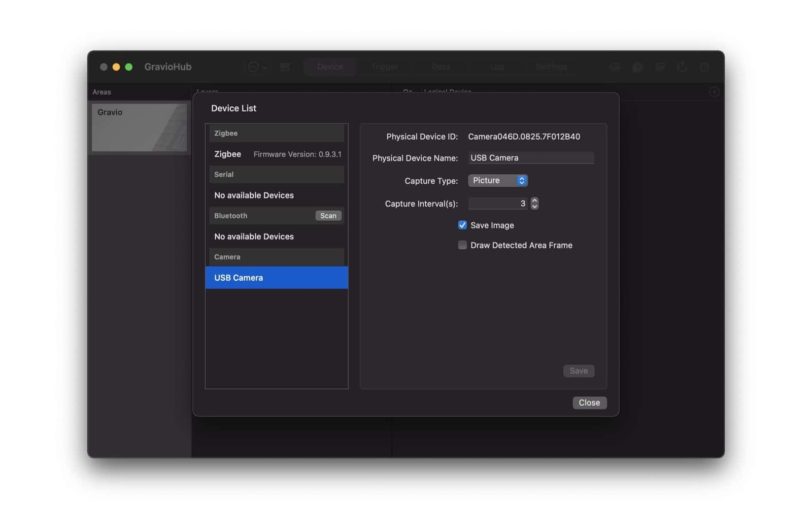The image size is (812, 531).
Task: Click the sidebar layout icon near the hub selector
Action: click(285, 67)
